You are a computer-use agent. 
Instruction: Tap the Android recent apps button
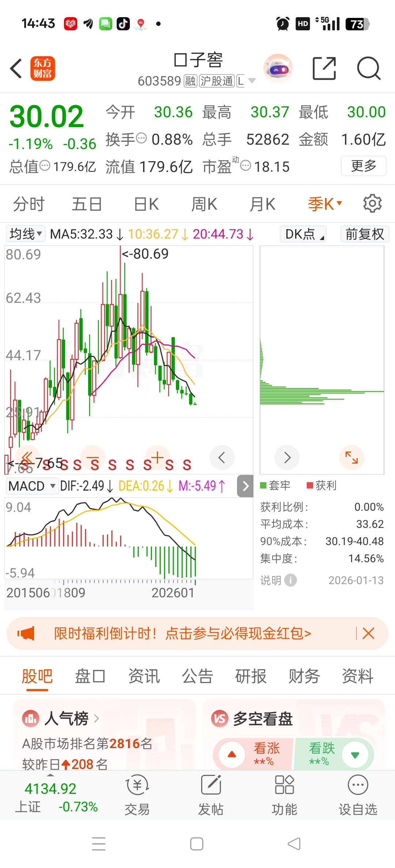coord(99,844)
